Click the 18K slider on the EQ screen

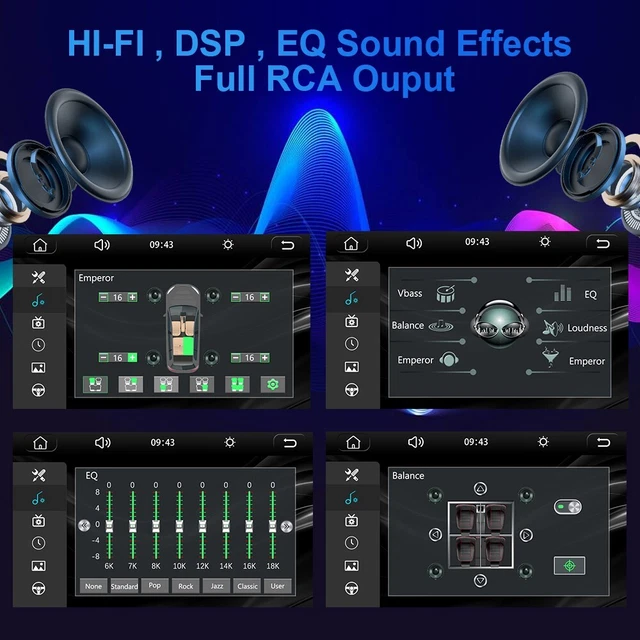[273, 525]
